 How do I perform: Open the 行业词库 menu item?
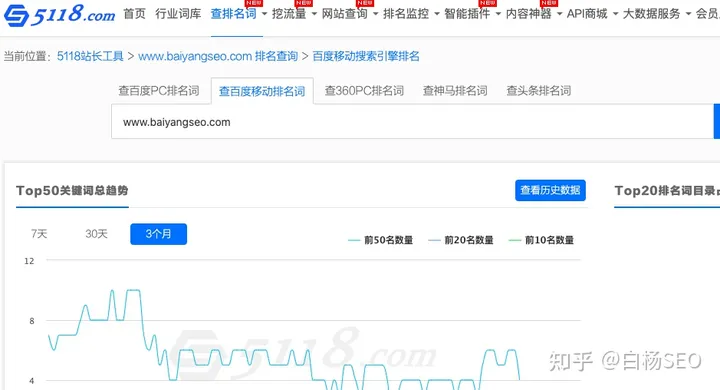[x=178, y=14]
